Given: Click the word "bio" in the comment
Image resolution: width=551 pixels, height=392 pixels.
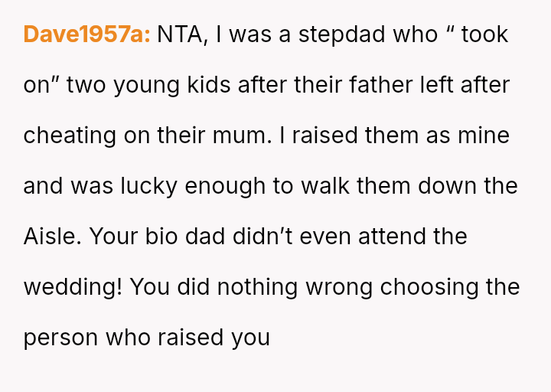Looking at the screenshot, I should (x=165, y=237).
